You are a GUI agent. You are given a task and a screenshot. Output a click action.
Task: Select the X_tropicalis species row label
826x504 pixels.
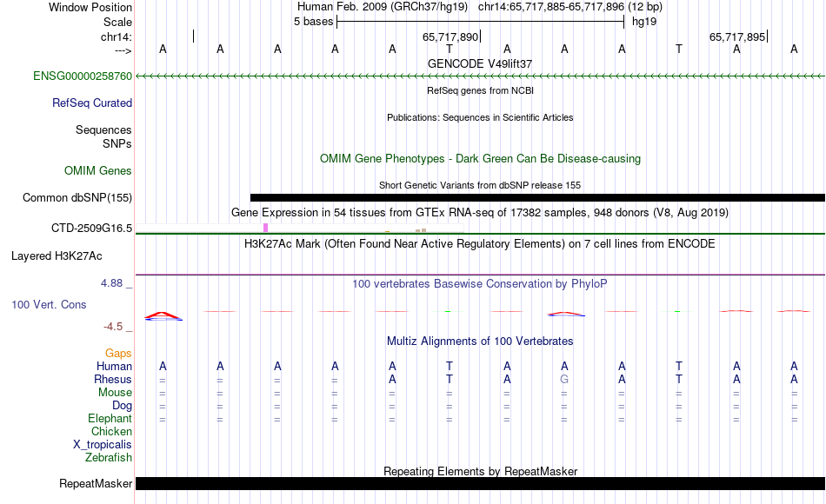coord(103,445)
